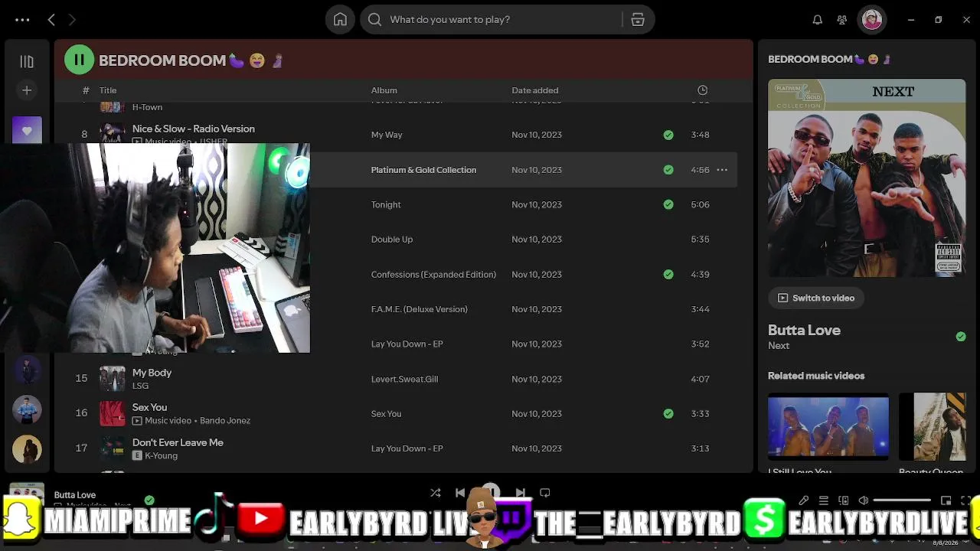This screenshot has height=551, width=980.
Task: Toggle repeat in the player bar
Action: (545, 494)
